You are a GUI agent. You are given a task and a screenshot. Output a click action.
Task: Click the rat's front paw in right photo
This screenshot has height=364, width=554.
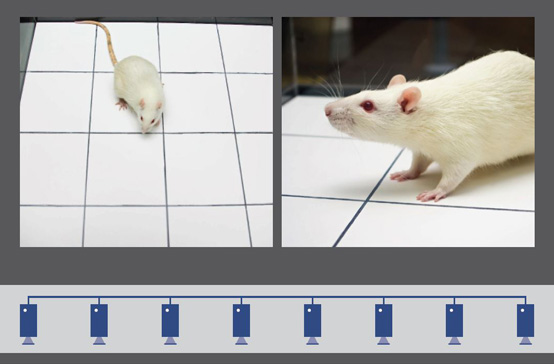[x=432, y=196]
